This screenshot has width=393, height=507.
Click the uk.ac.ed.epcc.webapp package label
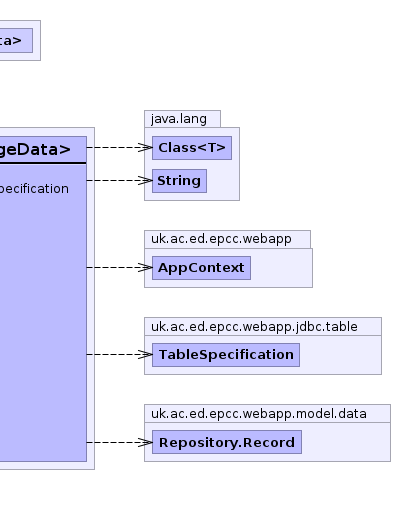221,239
